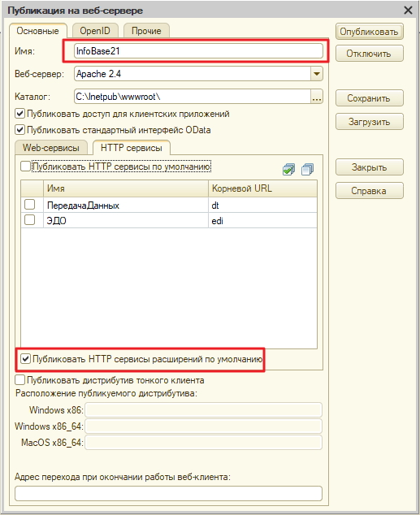Check the ПередачаДанных service row checkbox
This screenshot has width=420, height=515.
click(x=29, y=204)
